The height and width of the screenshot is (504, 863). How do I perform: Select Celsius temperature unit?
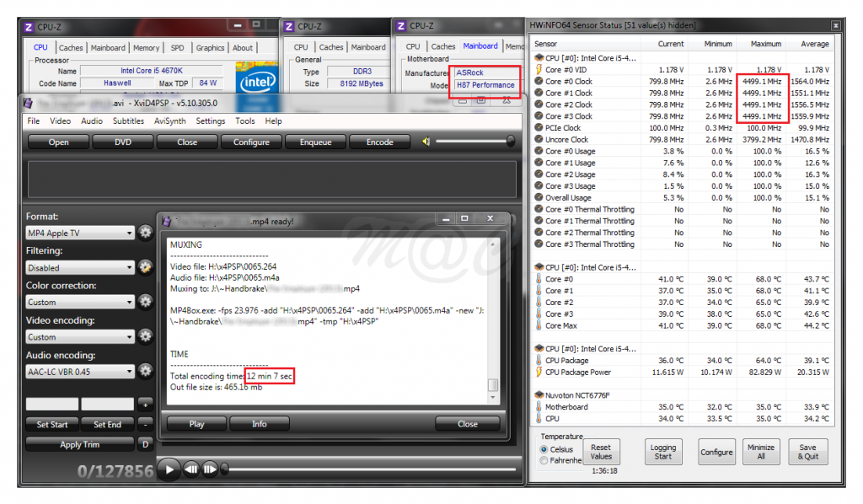544,449
